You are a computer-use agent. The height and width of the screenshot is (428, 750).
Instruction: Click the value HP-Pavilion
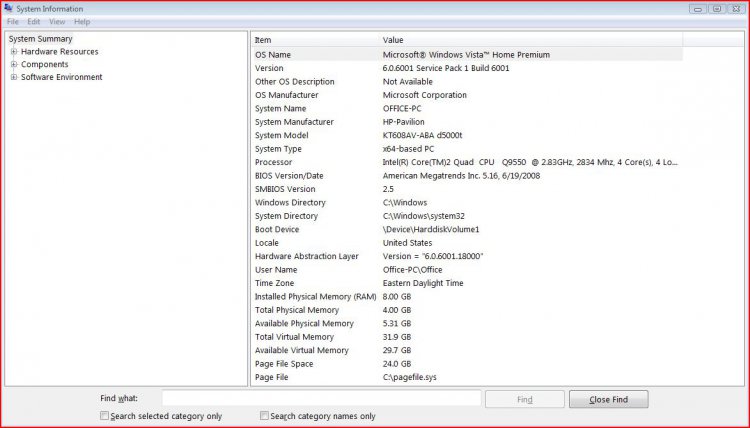coord(403,121)
